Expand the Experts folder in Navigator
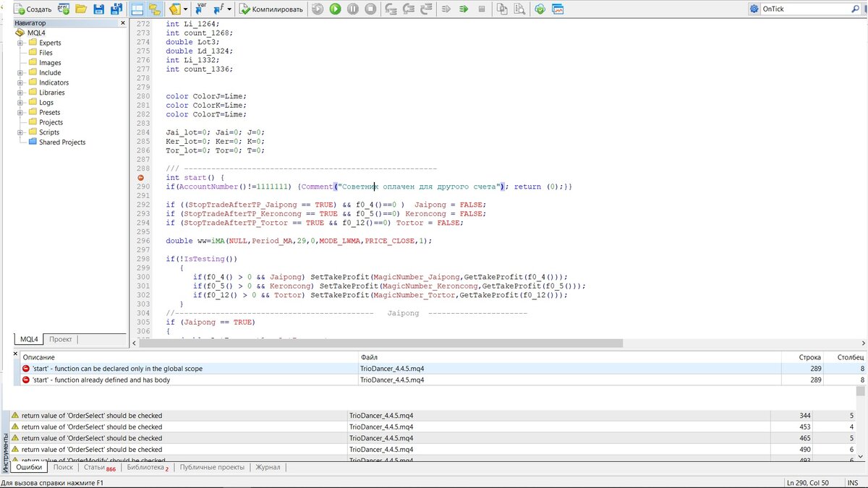 20,43
